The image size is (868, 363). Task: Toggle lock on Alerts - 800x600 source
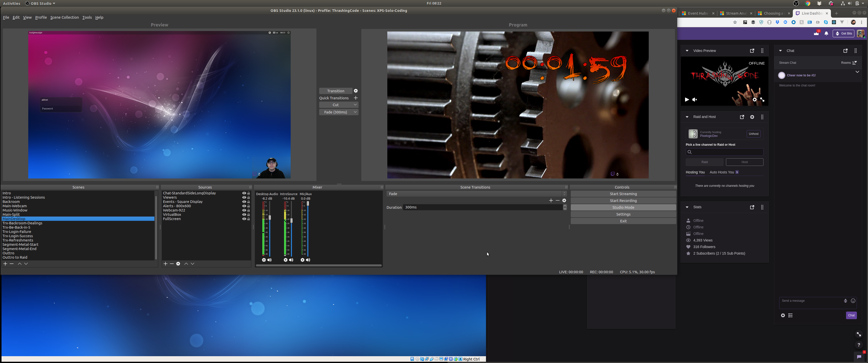click(x=249, y=206)
